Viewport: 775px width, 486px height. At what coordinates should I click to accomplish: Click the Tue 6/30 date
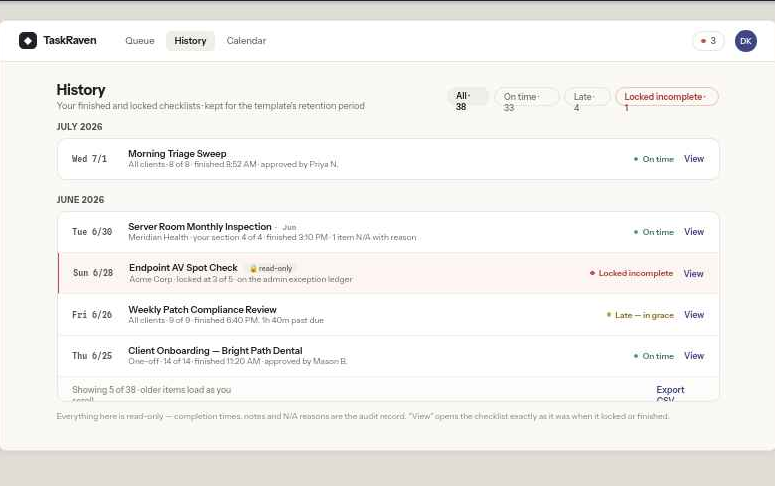tap(92, 232)
